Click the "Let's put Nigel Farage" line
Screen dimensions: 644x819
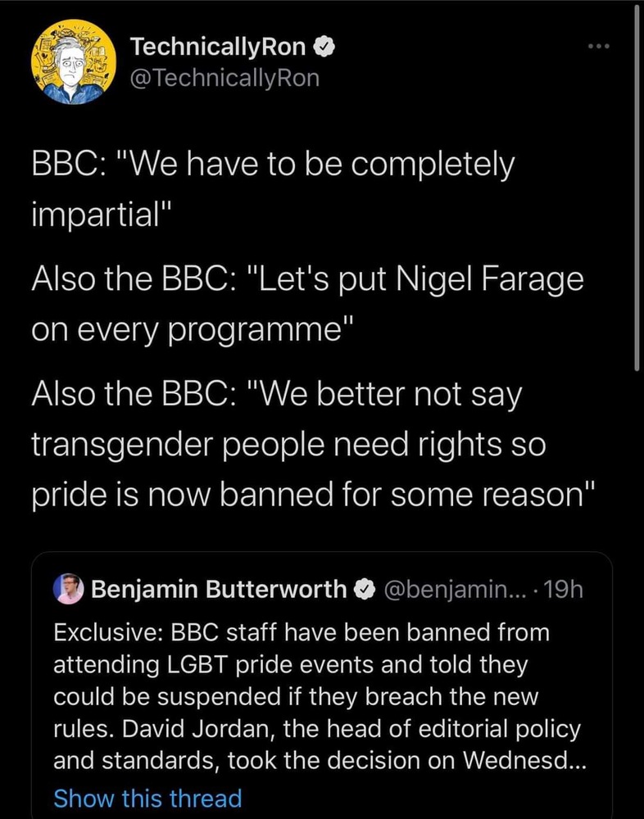(307, 280)
